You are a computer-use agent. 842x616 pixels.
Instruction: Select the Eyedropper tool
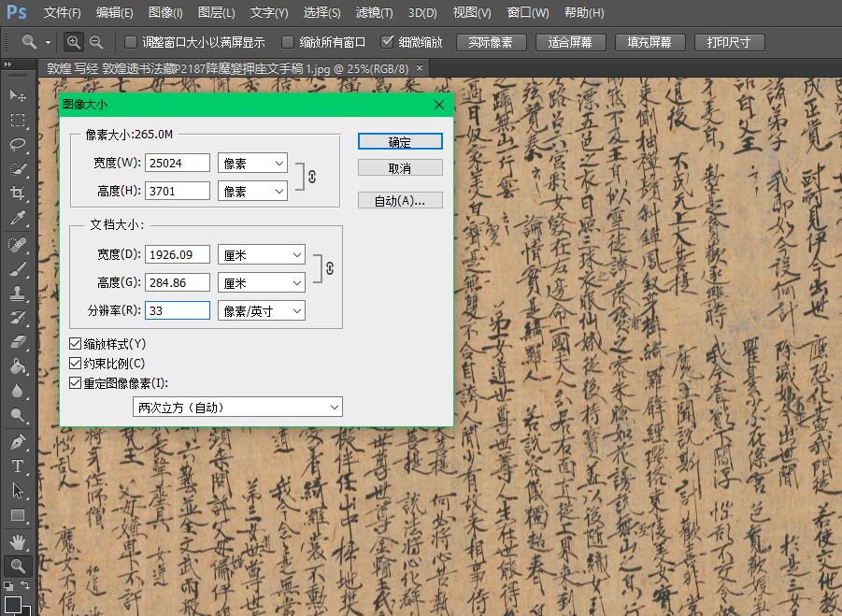(x=17, y=218)
